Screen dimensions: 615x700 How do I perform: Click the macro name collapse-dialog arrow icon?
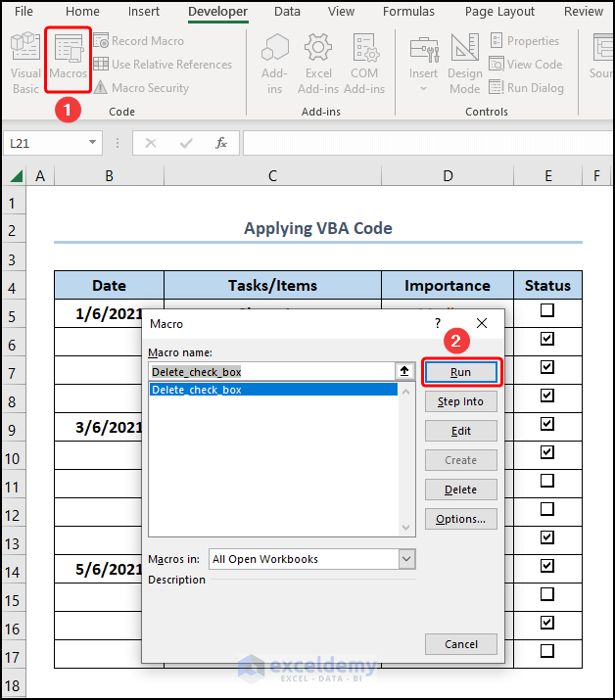coord(404,371)
